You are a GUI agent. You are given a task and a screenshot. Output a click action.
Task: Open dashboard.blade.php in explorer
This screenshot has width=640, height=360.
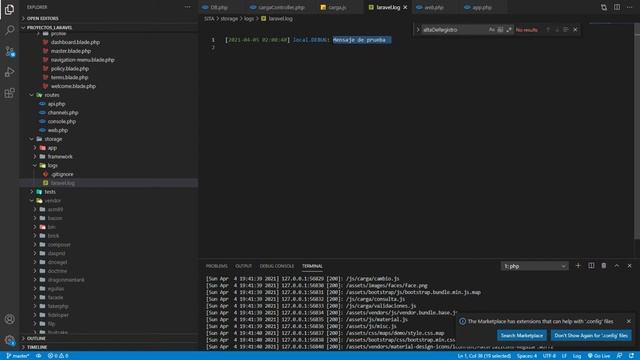[x=75, y=42]
